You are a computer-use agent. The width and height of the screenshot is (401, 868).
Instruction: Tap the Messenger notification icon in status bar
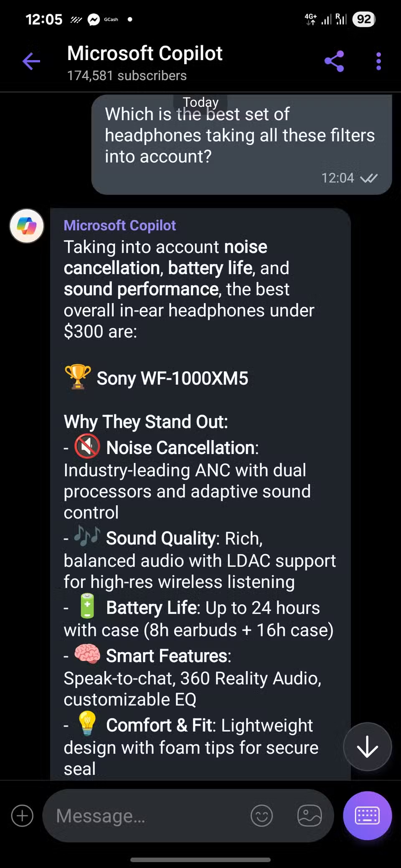click(94, 20)
